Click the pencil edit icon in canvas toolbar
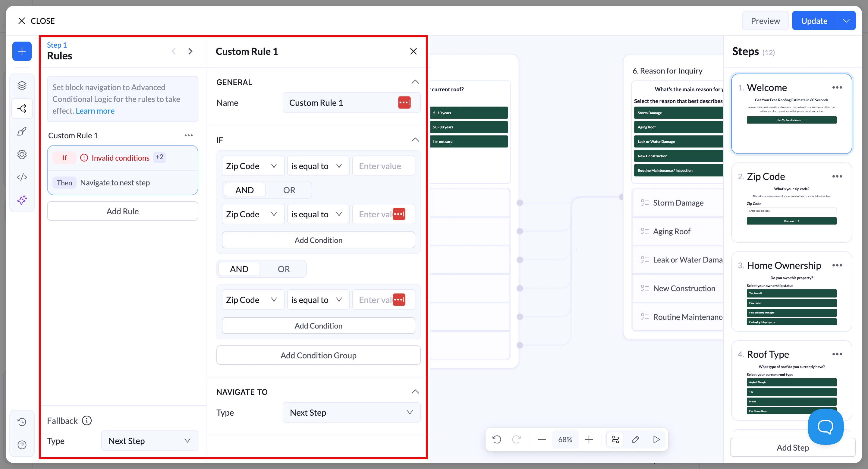868x469 pixels. tap(636, 439)
